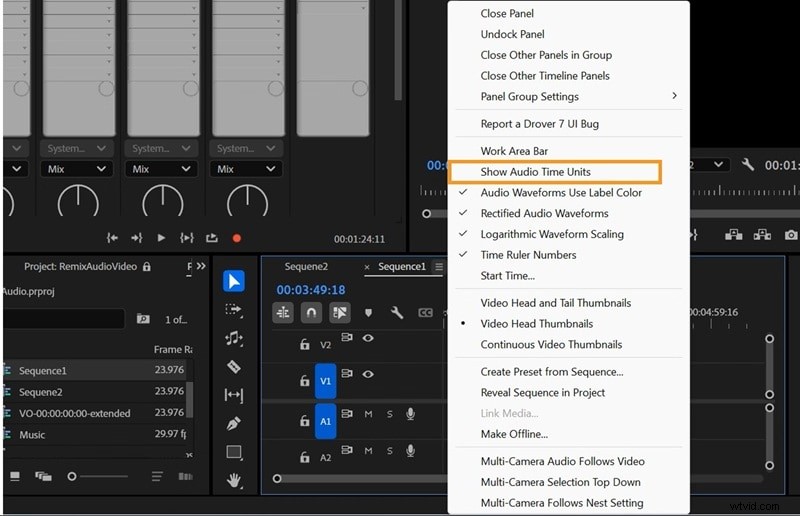The height and width of the screenshot is (516, 800).
Task: Click Go to Out point in audio mixer
Action: [136, 238]
